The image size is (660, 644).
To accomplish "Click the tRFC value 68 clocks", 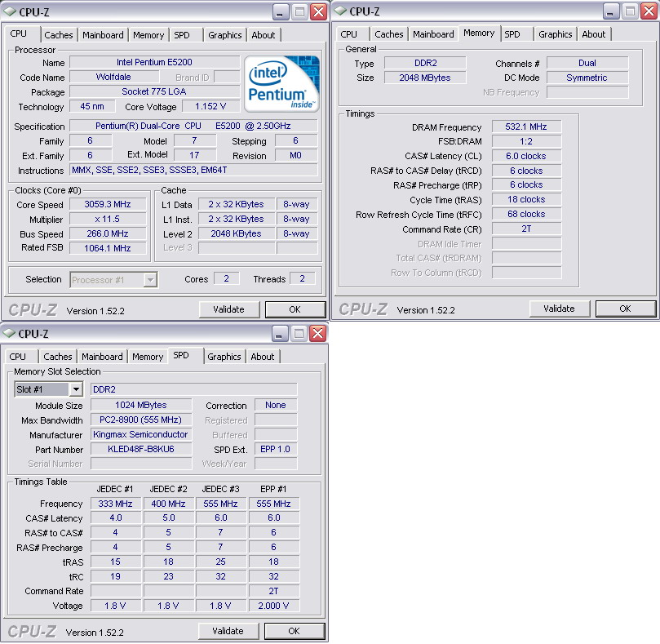I will (526, 214).
